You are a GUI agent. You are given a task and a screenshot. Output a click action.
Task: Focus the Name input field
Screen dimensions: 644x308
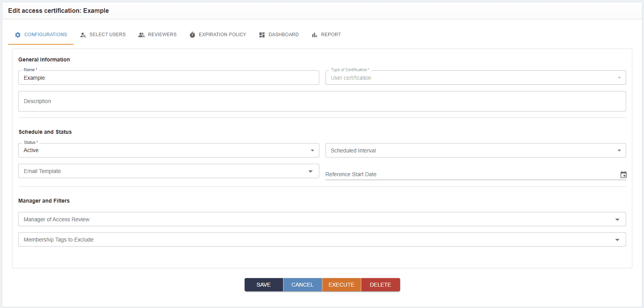point(168,78)
